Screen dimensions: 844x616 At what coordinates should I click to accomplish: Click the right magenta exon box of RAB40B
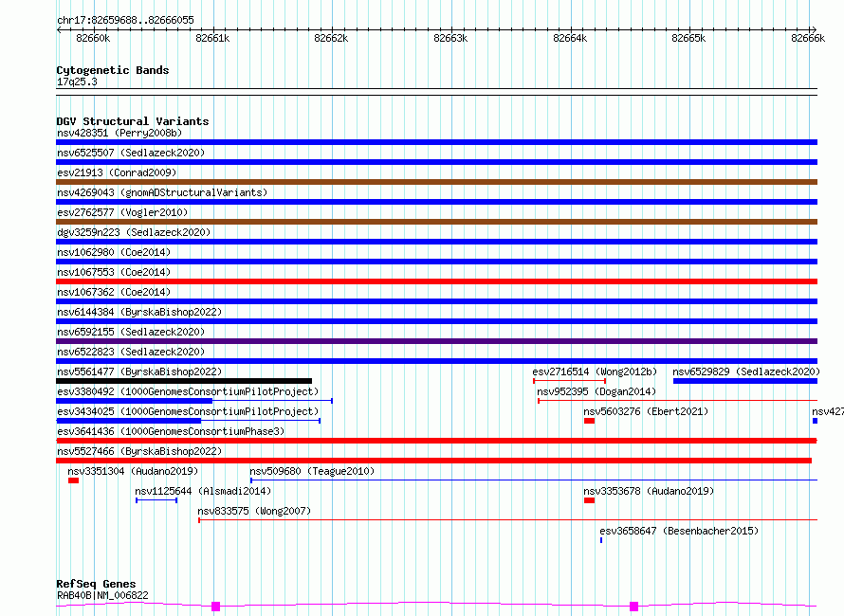(633, 606)
